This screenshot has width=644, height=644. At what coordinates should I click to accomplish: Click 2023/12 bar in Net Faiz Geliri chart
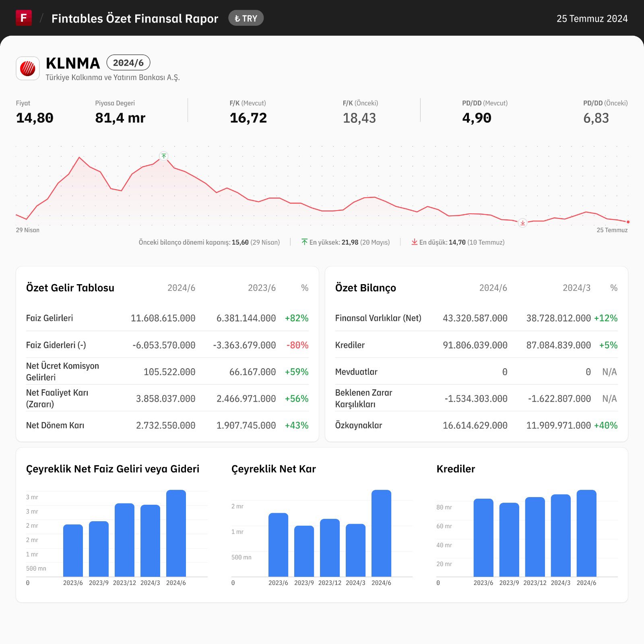click(124, 540)
